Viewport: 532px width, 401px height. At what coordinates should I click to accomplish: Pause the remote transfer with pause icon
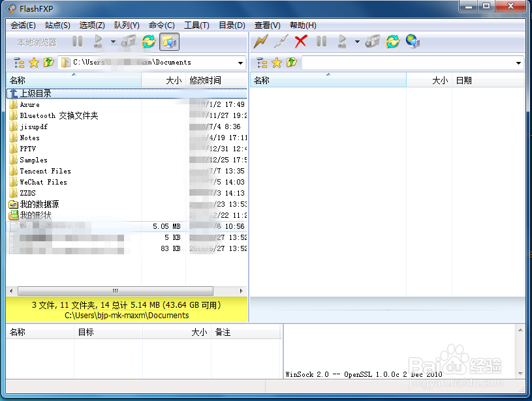[321, 41]
